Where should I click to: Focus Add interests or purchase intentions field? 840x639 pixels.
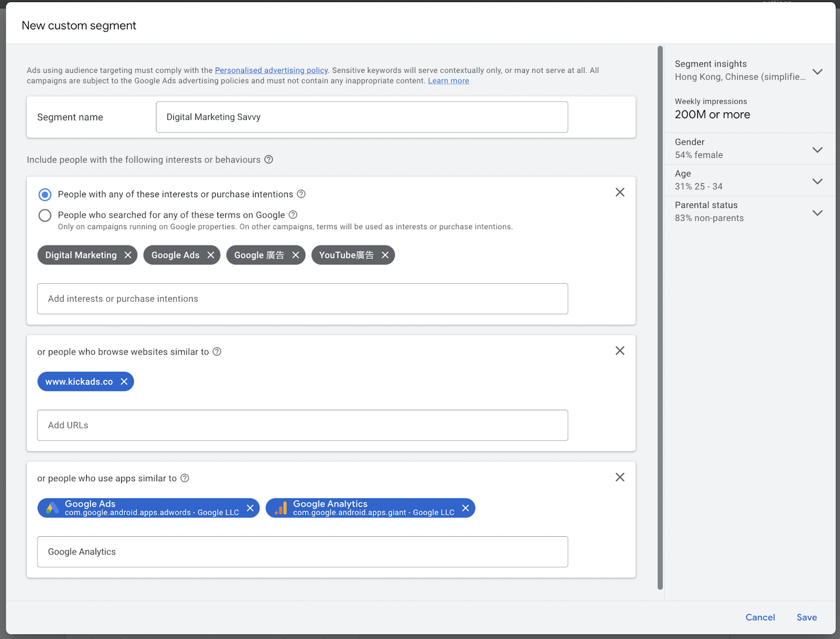point(302,299)
